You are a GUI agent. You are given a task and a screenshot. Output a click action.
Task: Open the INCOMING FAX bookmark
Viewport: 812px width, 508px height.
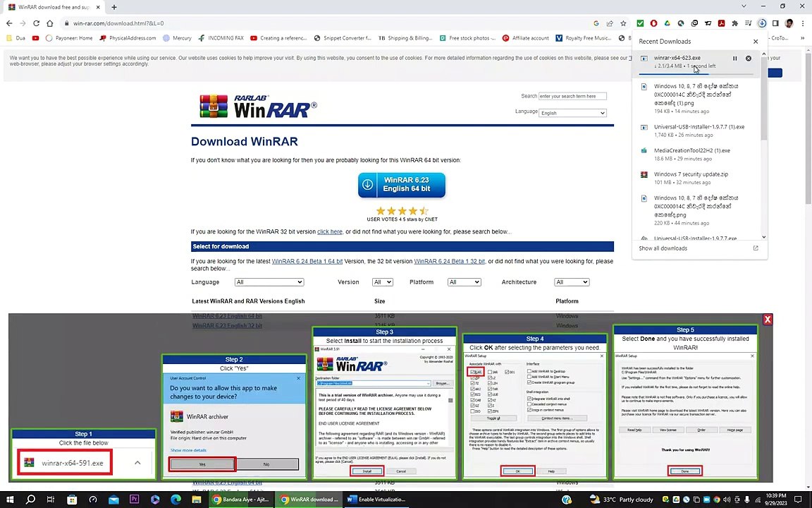(221, 38)
